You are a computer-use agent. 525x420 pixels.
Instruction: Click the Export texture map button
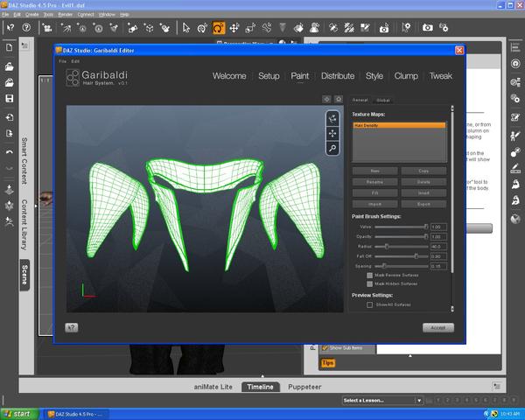[423, 204]
